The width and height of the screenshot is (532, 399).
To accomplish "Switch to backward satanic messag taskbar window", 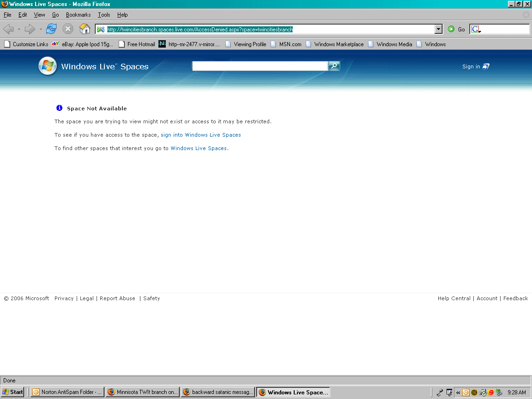I will [218, 392].
